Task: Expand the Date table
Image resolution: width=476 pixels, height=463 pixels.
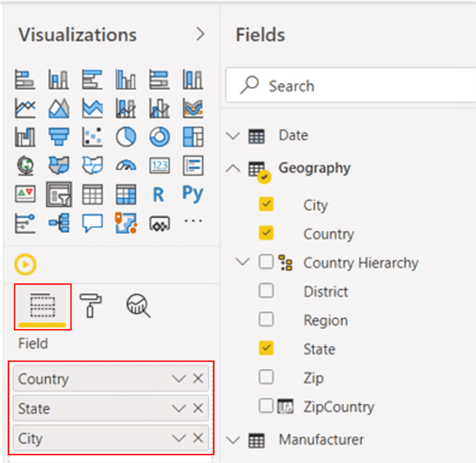Action: click(x=233, y=136)
